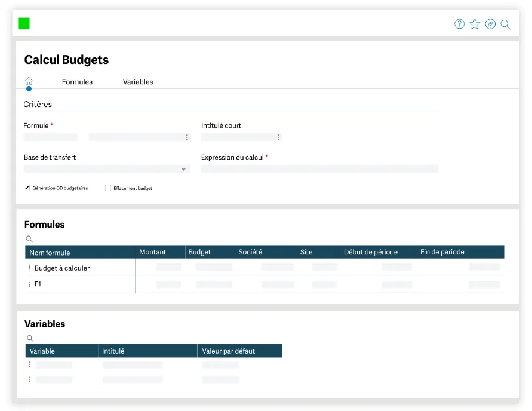The width and height of the screenshot is (532, 411).
Task: Switch to the Formules tab
Action: 77,82
